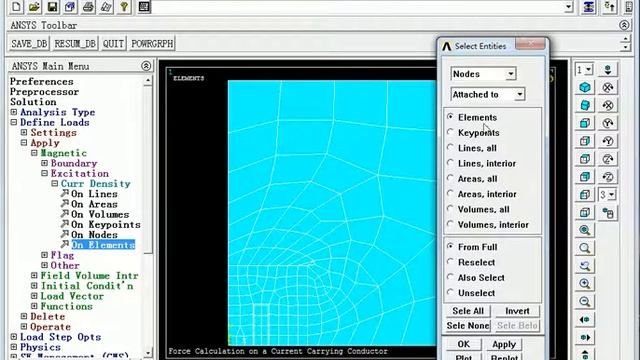This screenshot has height=360, width=640.
Task: Collapse the Curr Density tree node
Action: point(55,183)
